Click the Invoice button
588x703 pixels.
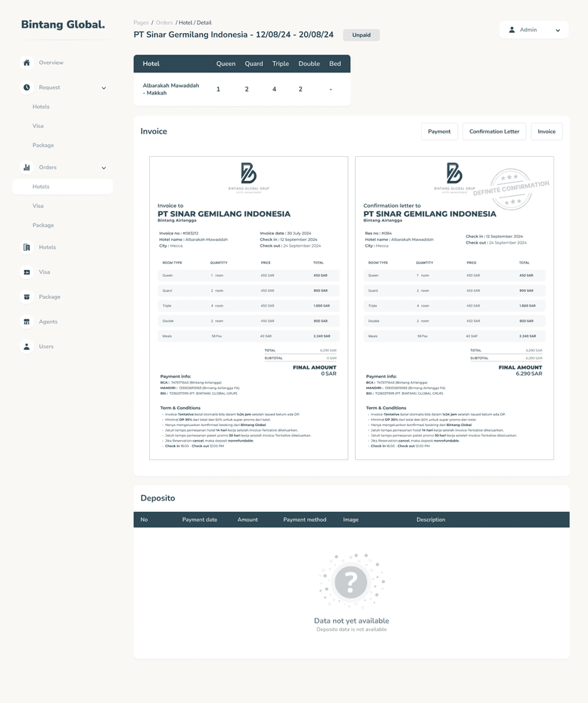pyautogui.click(x=546, y=131)
